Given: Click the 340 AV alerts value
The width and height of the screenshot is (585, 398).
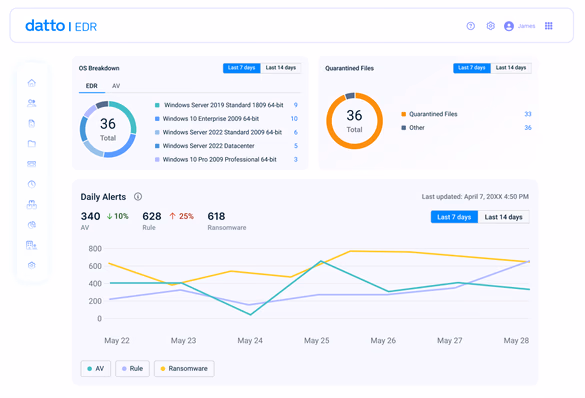Looking at the screenshot, I should [90, 216].
